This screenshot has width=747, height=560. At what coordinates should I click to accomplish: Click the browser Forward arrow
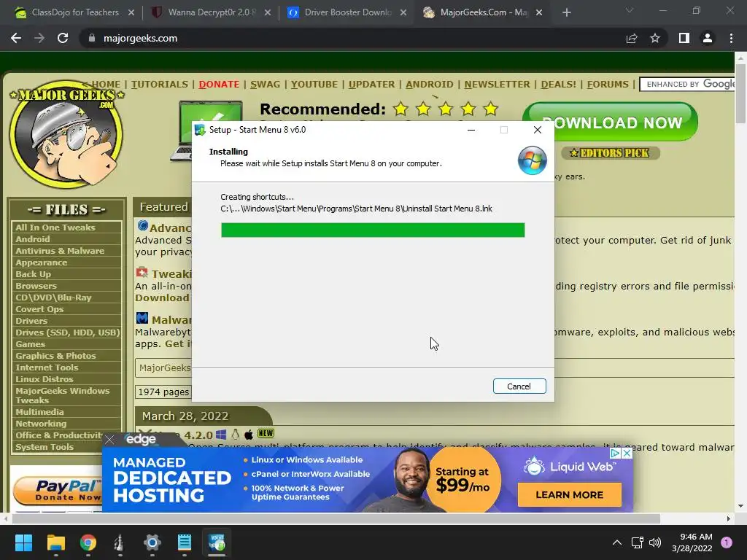39,38
